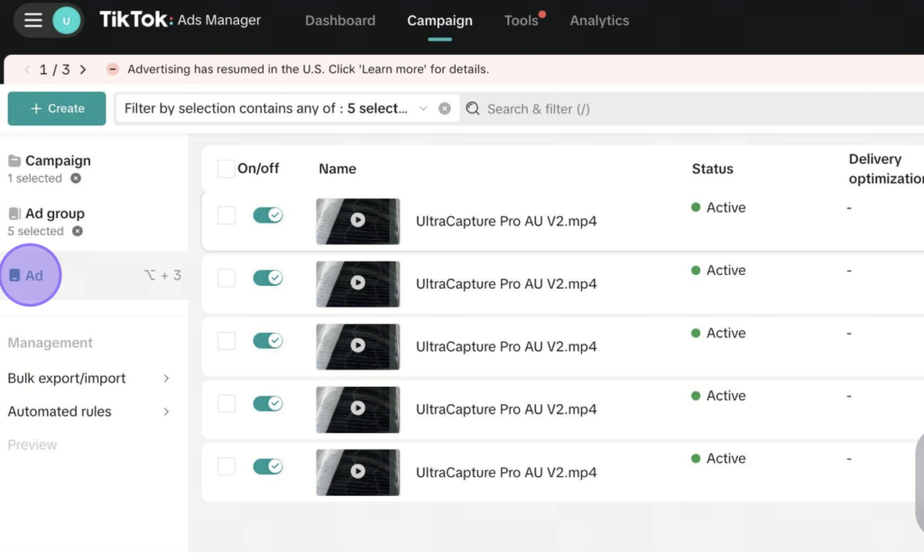924x560 pixels.
Task: Turn off the second ad's toggle
Action: [x=268, y=278]
